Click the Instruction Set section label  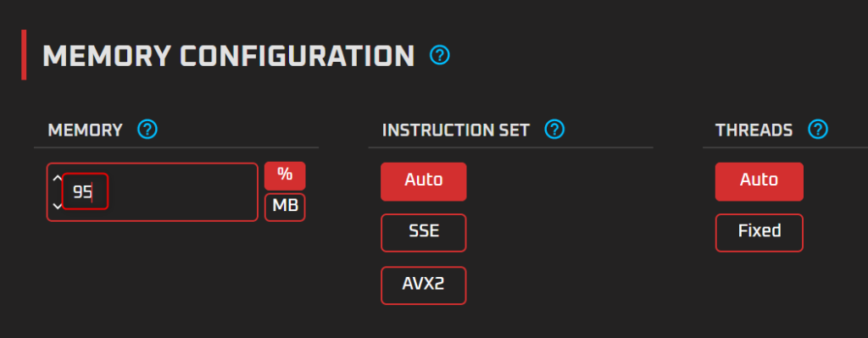(x=455, y=130)
